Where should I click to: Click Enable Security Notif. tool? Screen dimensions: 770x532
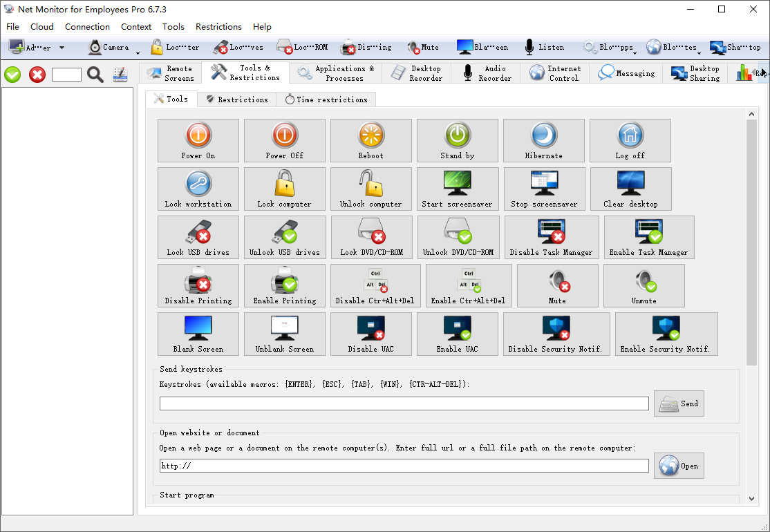coord(666,334)
